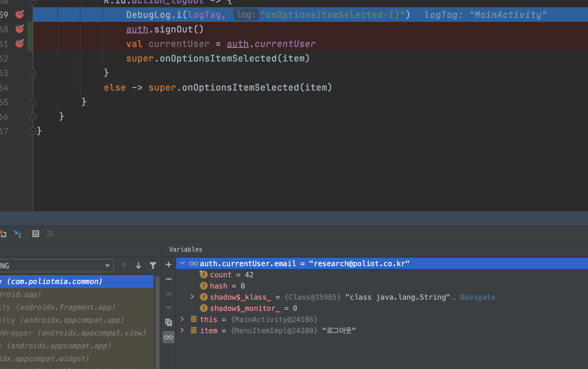The image size is (588, 369).
Task: Remove selected watch with minus icon
Action: [169, 279]
